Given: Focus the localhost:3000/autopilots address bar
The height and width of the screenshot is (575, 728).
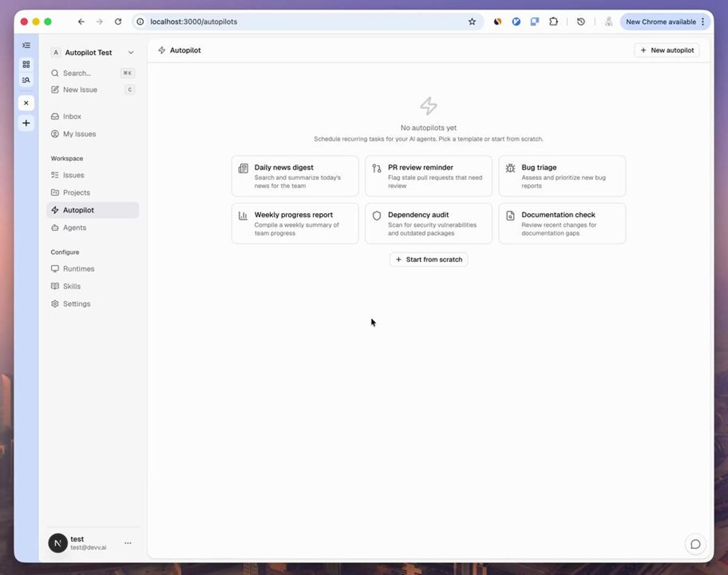Looking at the screenshot, I should point(308,22).
